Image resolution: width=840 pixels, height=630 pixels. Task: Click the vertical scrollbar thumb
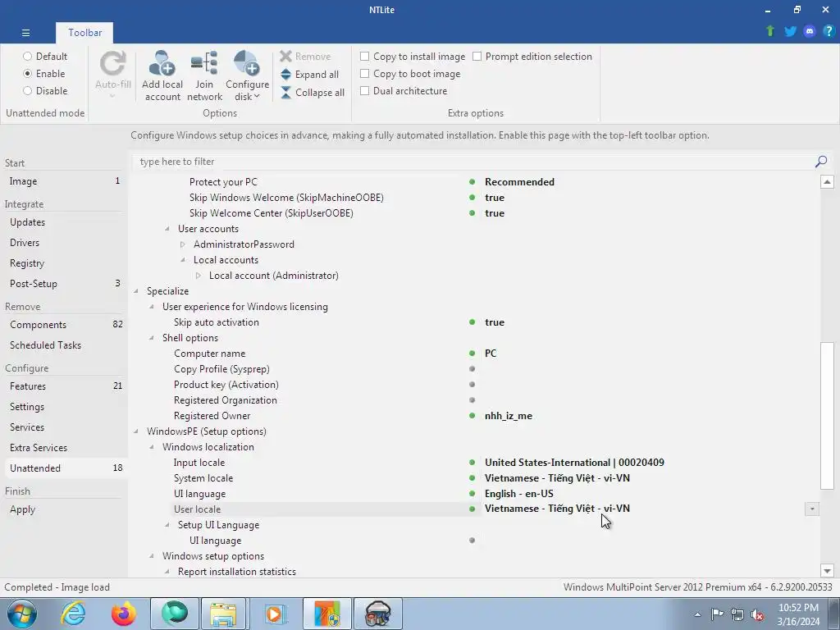pos(827,415)
